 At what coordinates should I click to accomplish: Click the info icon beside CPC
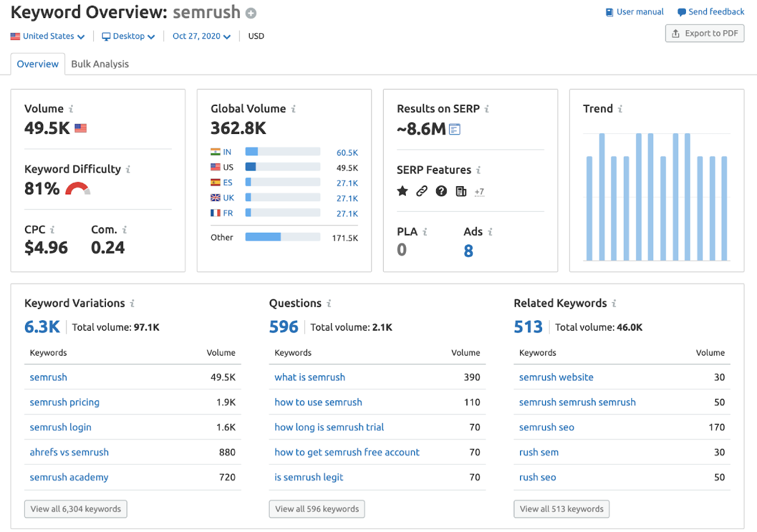(x=52, y=230)
